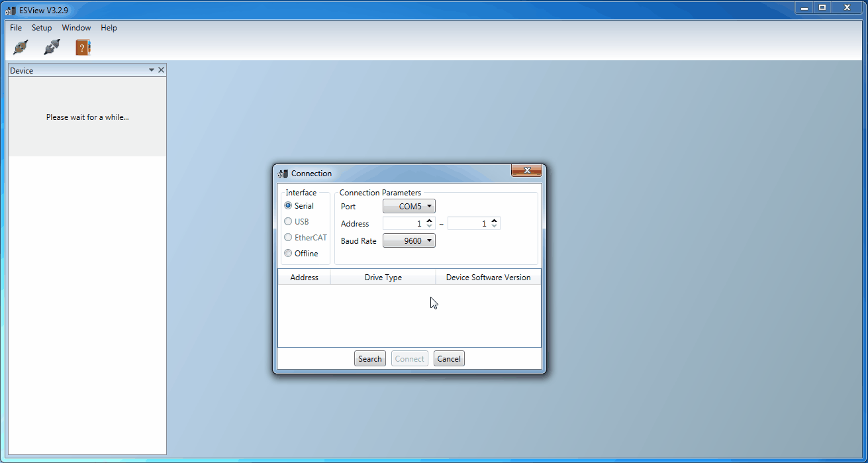This screenshot has height=463, width=868.
Task: Select the EtherCAT interface radio button
Action: click(x=288, y=237)
